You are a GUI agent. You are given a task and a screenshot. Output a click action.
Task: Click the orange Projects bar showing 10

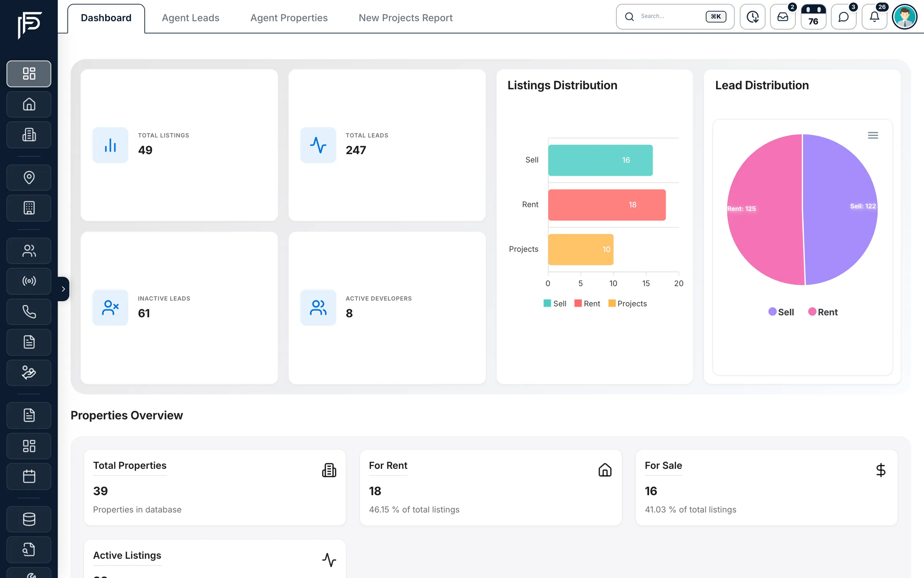click(x=581, y=249)
